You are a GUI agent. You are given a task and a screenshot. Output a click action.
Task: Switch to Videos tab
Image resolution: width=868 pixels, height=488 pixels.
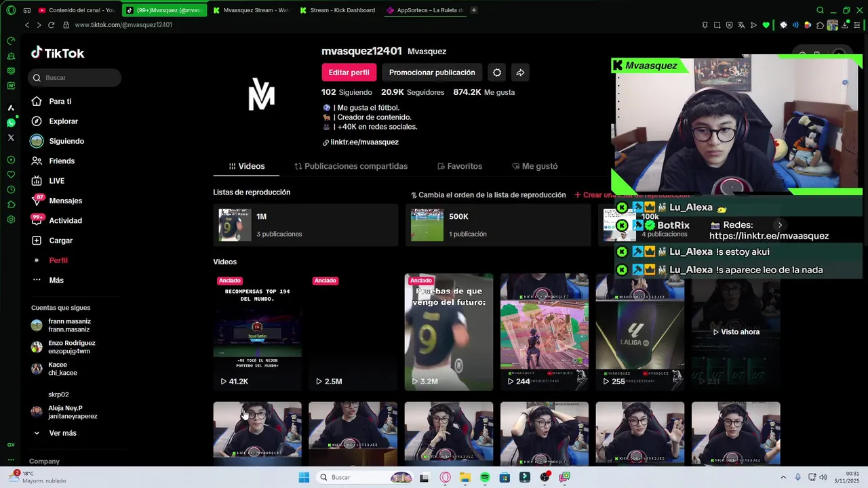[x=246, y=166]
